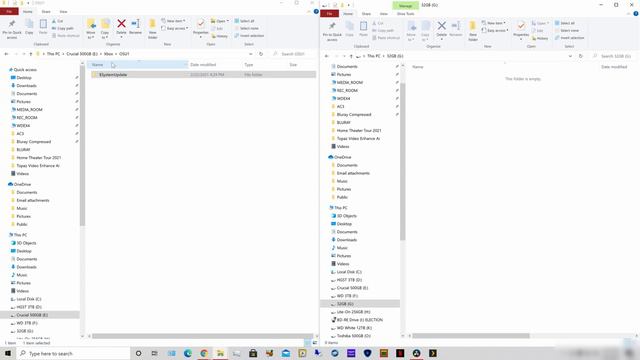Viewport: 640px width, 360px height.
Task: Open the Manage tab in right window
Action: click(405, 5)
